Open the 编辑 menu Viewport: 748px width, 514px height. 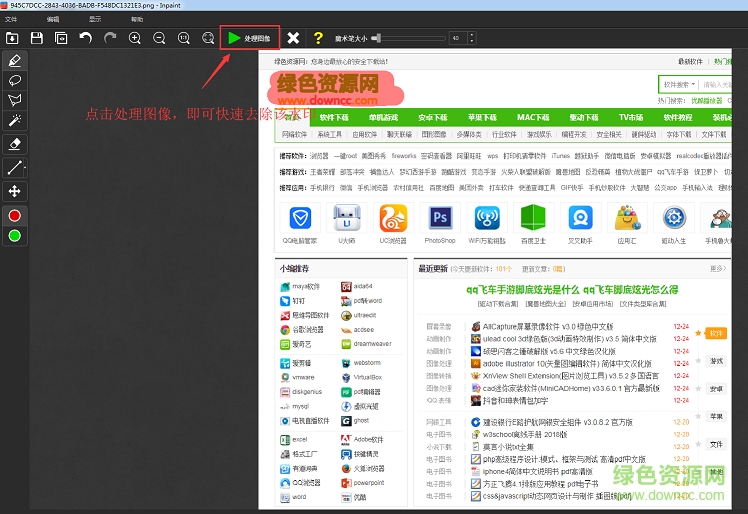point(53,19)
